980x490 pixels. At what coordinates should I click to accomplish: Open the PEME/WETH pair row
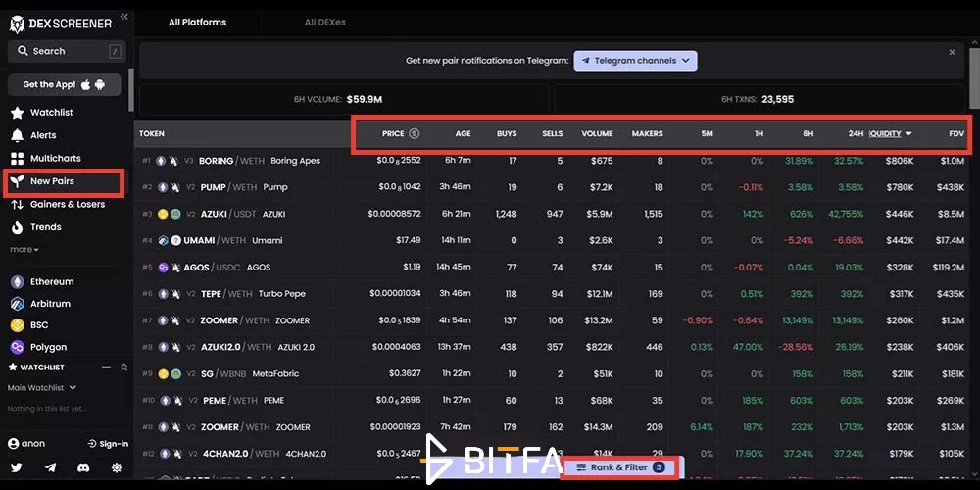[x=552, y=401]
